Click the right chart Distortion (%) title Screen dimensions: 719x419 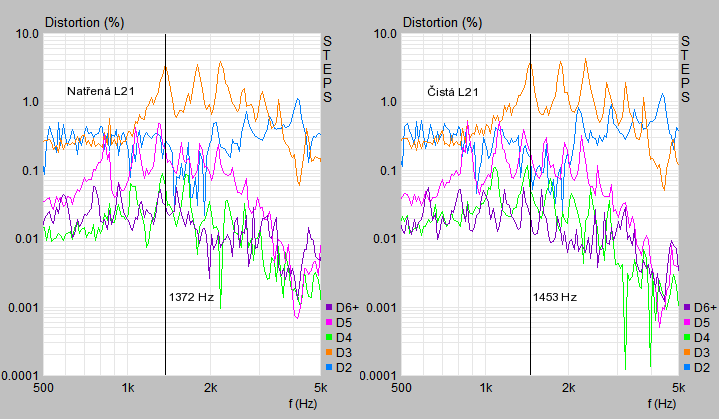[442, 22]
